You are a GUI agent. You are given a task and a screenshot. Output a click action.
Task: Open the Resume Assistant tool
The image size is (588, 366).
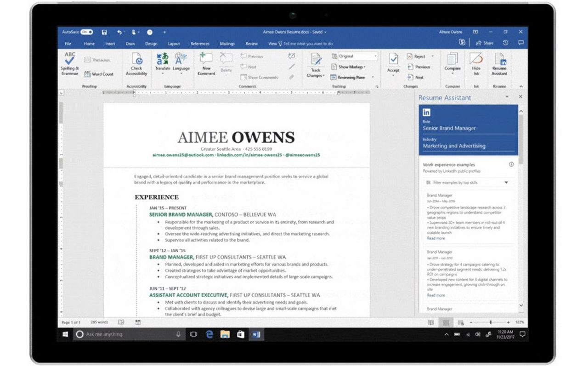pos(499,64)
